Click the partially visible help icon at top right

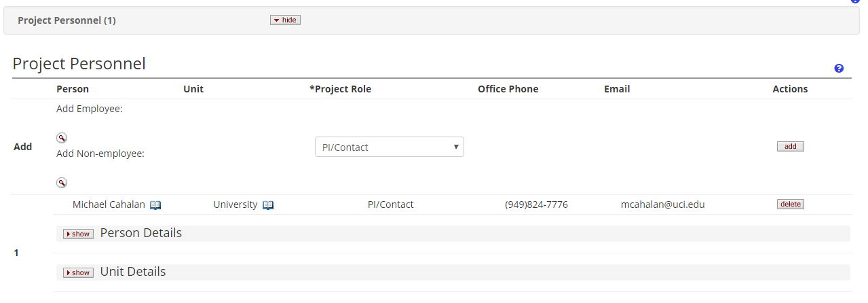855,1
